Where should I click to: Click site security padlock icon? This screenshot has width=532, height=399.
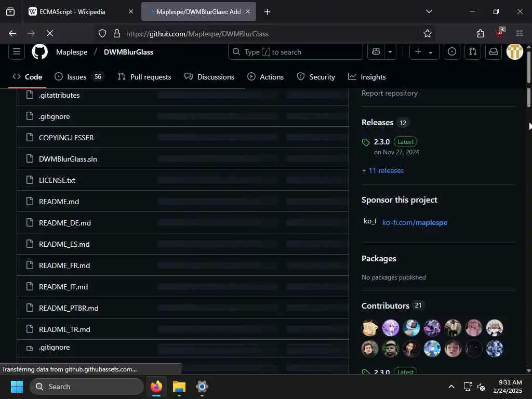click(x=117, y=34)
